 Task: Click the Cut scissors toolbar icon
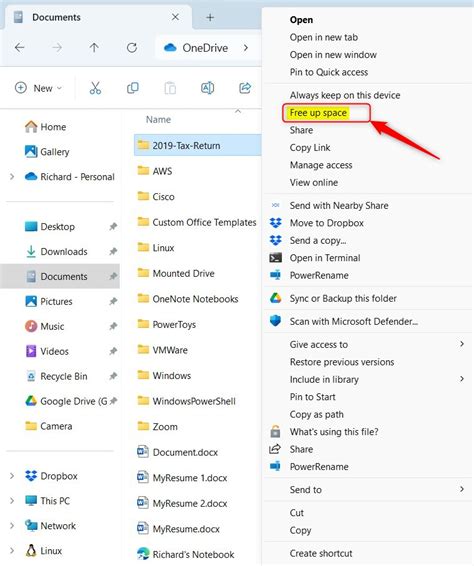[x=95, y=88]
